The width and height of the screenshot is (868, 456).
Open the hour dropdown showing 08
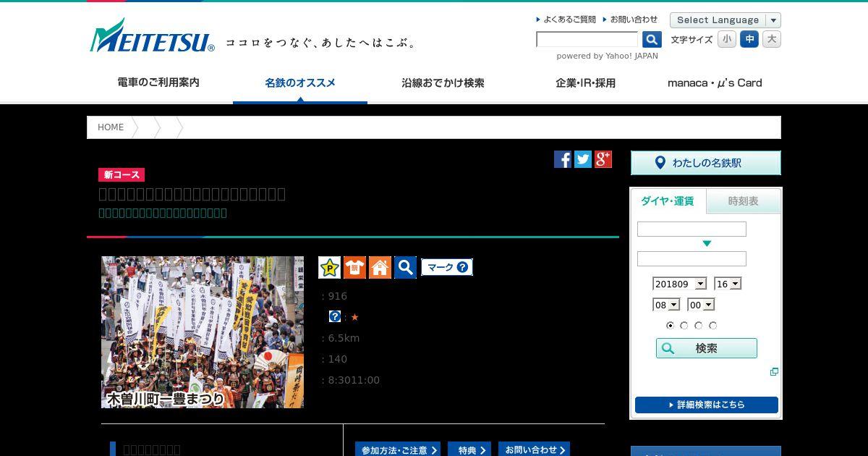(x=666, y=305)
